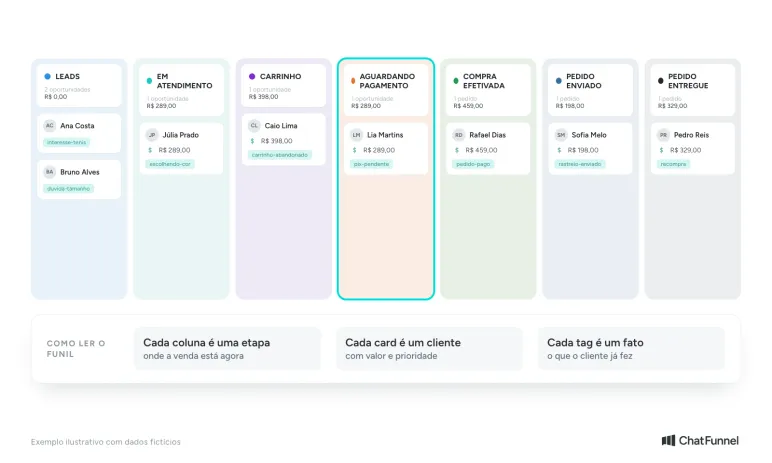The width and height of the screenshot is (772, 463).
Task: Select R$ 198,00 on Sofia Melo's card
Action: [x=583, y=150]
